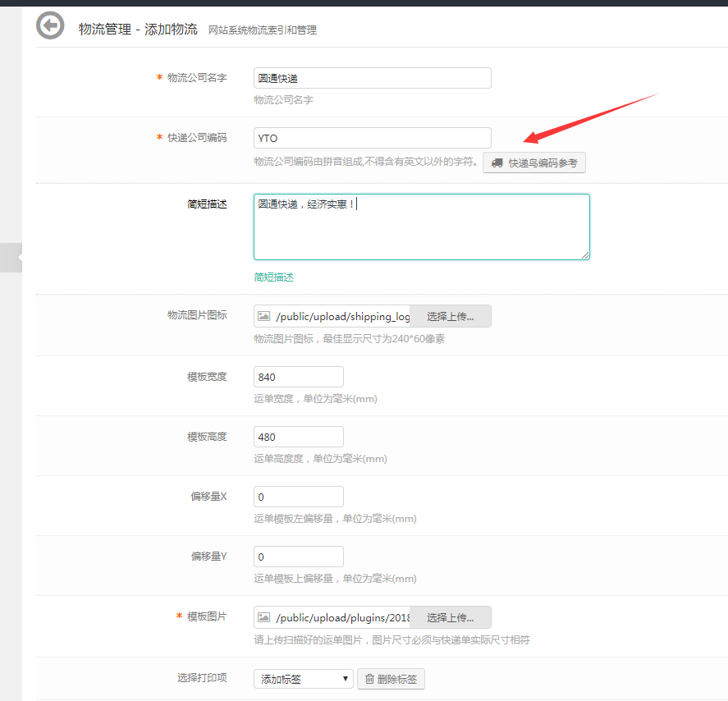
Task: Click the 偏移量X input box
Action: click(x=299, y=497)
